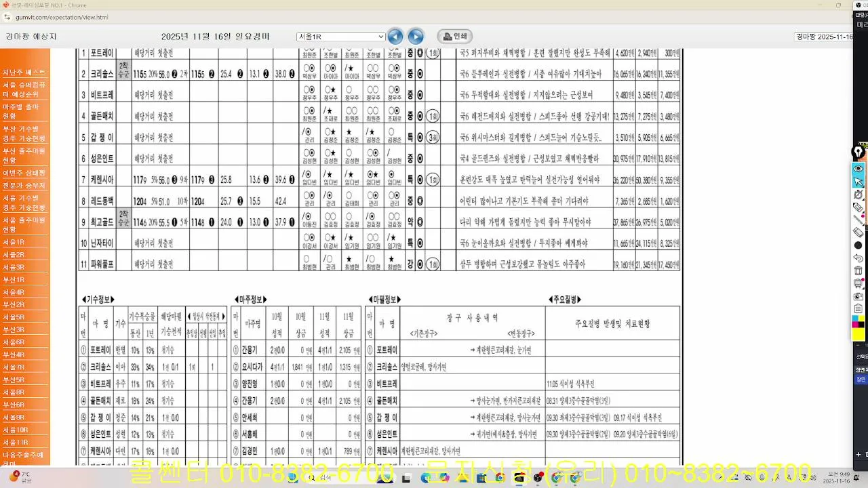Image resolution: width=868 pixels, height=488 pixels.
Task: Click the clipboard notes icon
Action: pos(858,308)
